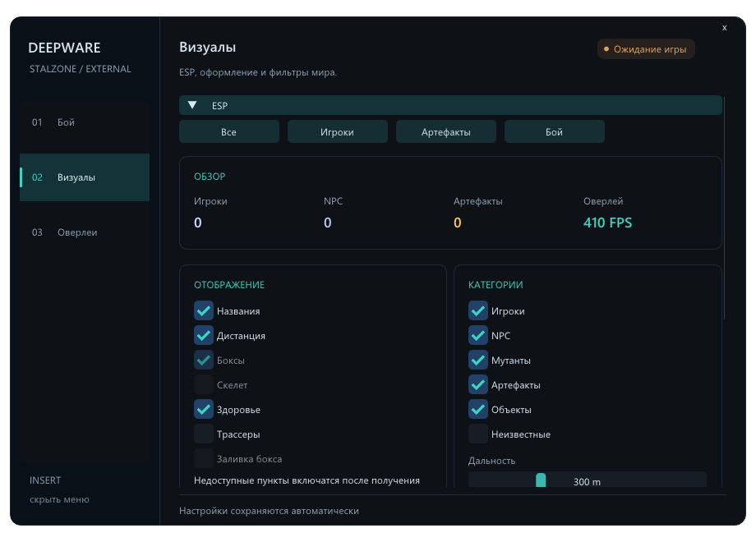The width and height of the screenshot is (756, 542).
Task: Uncheck Артефакты in the Категории panel
Action: click(477, 384)
